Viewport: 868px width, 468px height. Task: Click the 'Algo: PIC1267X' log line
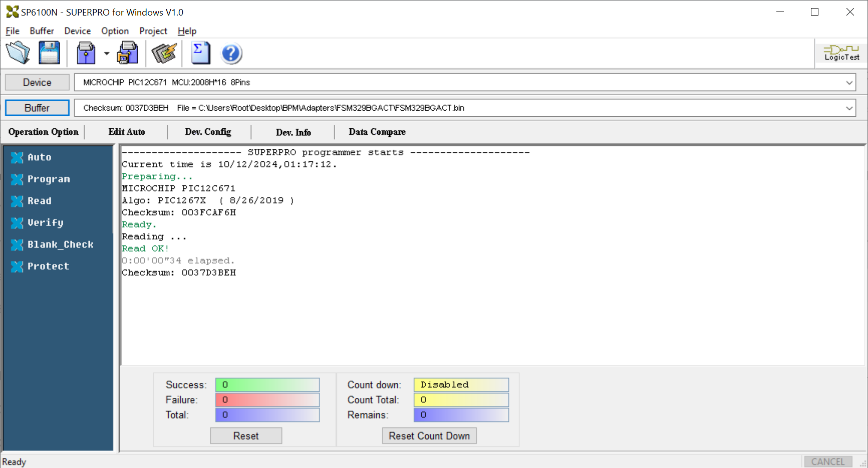(x=208, y=200)
